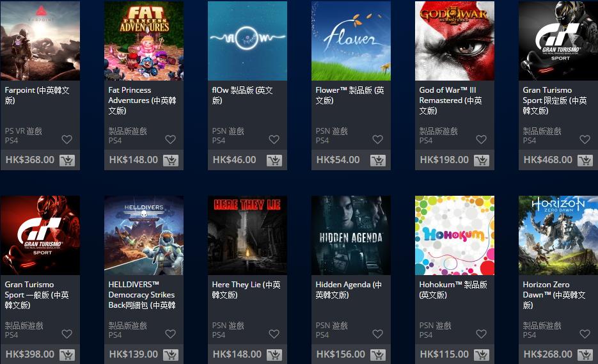598x364 pixels.
Task: Open the red Gran Turismo Sport cover
Action: point(40,235)
